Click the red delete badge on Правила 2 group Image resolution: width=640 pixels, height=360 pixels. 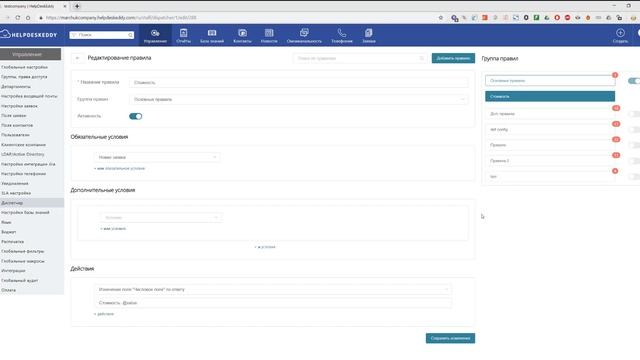point(616,155)
